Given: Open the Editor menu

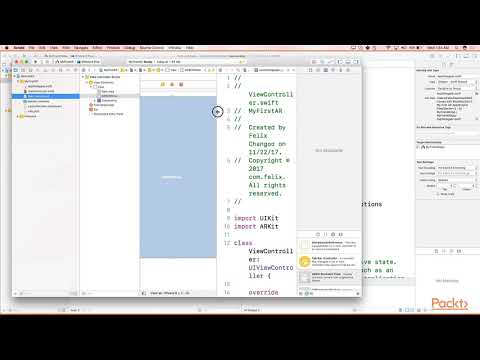Looking at the screenshot, I should coord(97,48).
